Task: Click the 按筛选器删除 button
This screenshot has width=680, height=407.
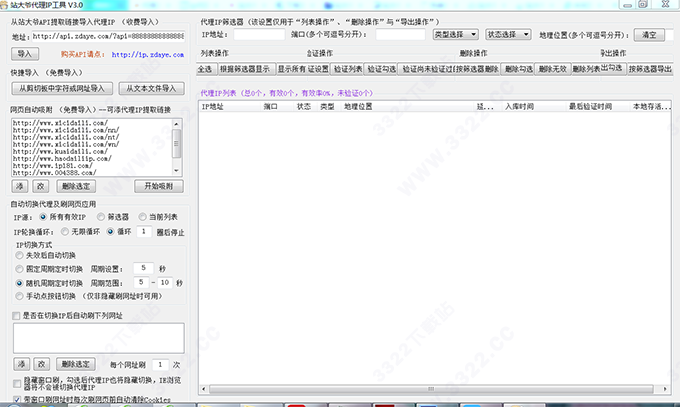Action: tap(477, 69)
